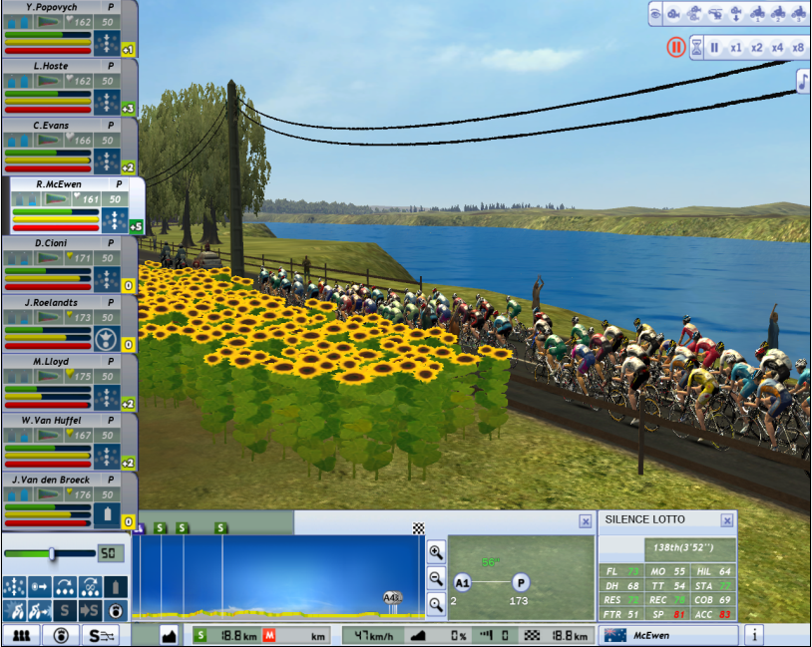Switch to motorbike camera 3
This screenshot has width=812, height=647.
(798, 14)
